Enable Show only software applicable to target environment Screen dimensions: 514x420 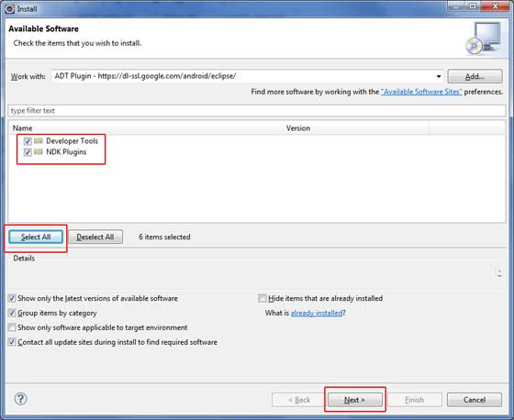pos(12,327)
